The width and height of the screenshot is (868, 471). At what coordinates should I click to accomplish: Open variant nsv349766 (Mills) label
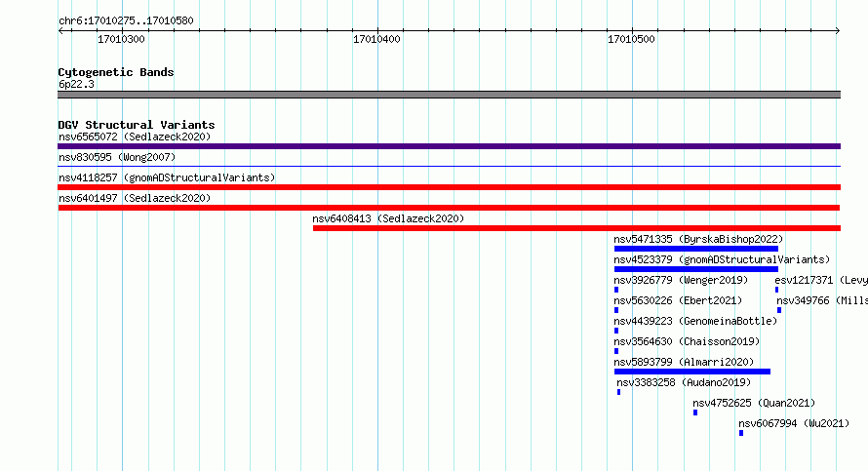click(822, 300)
